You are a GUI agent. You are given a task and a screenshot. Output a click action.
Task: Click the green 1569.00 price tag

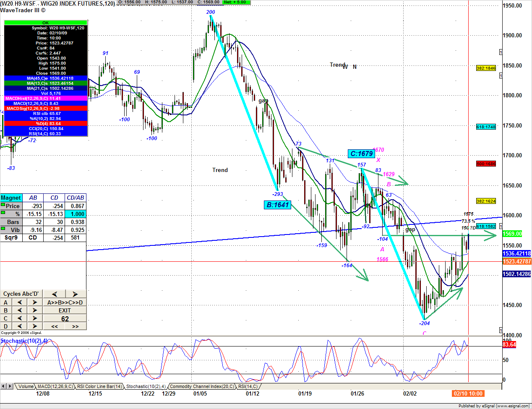click(x=512, y=234)
